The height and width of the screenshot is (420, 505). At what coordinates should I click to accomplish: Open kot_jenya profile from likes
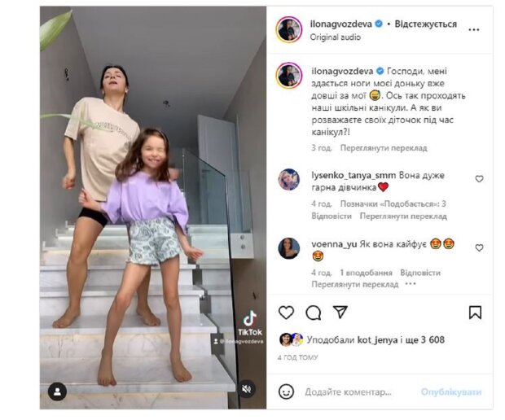[x=377, y=340]
